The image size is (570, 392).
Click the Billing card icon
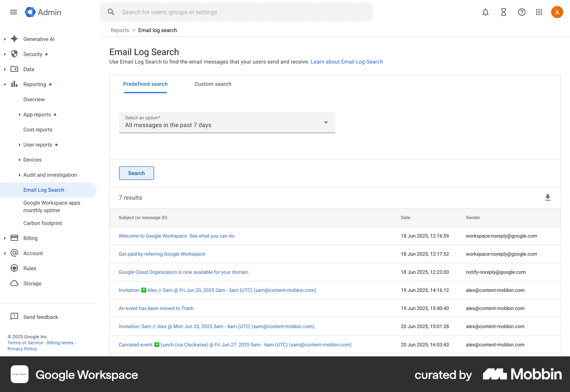coord(14,238)
